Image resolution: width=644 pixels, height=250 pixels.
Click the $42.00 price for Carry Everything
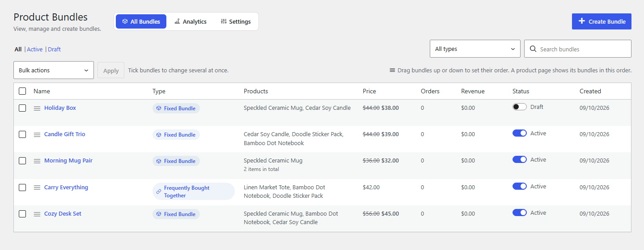[x=371, y=187]
